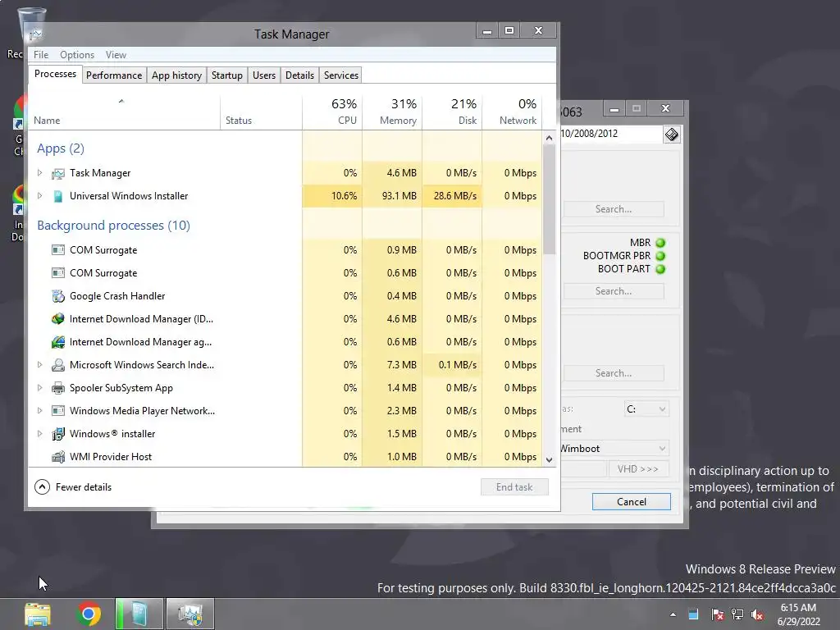Click the 28.6 MB/s disk value
Viewport: 840px width, 630px height.
pos(453,196)
